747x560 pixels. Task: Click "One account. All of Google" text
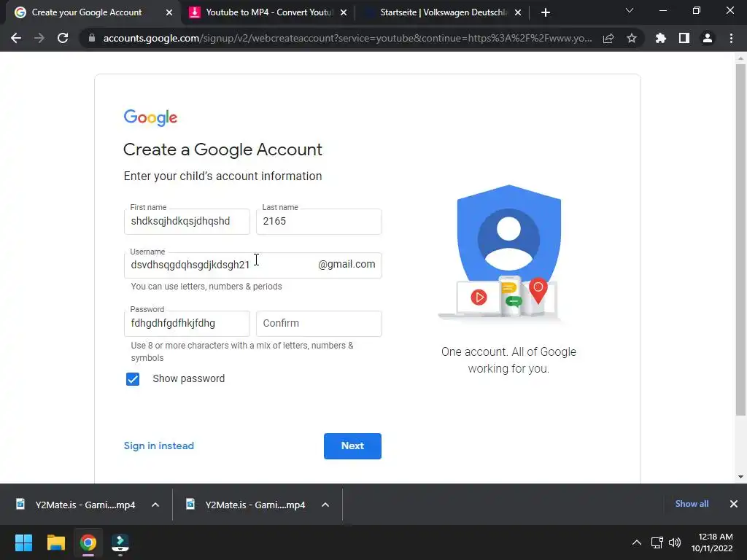click(508, 352)
